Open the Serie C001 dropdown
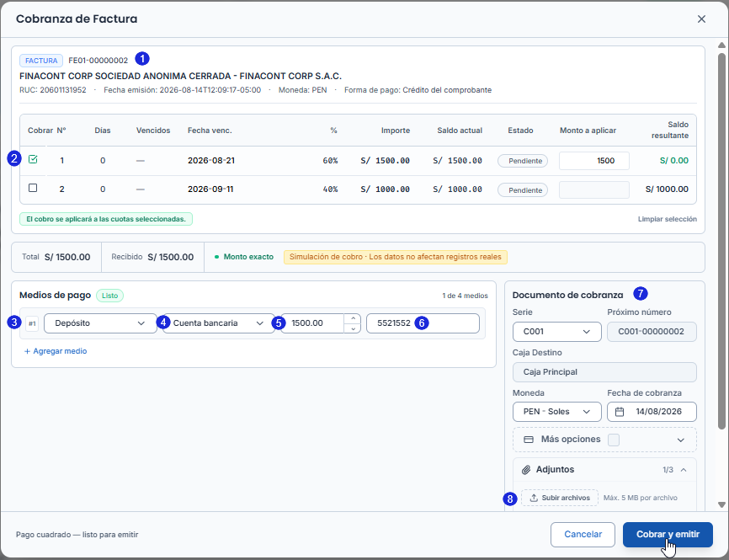729x560 pixels. 557,332
